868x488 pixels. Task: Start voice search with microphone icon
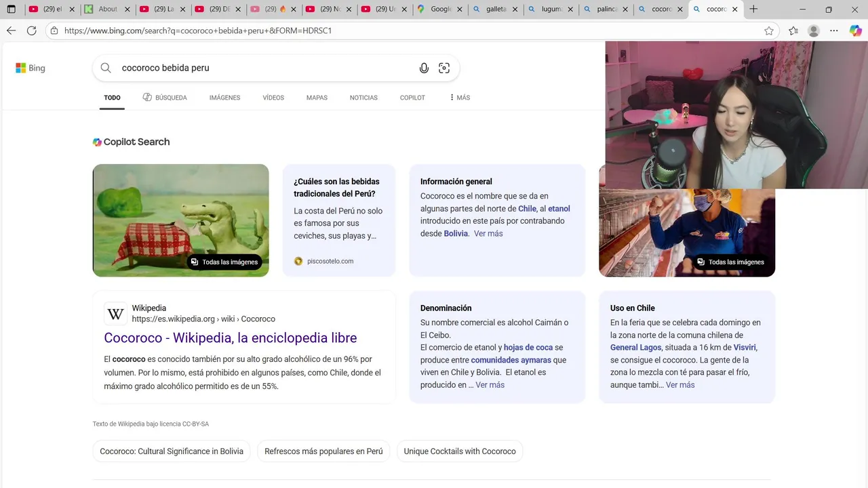point(424,68)
